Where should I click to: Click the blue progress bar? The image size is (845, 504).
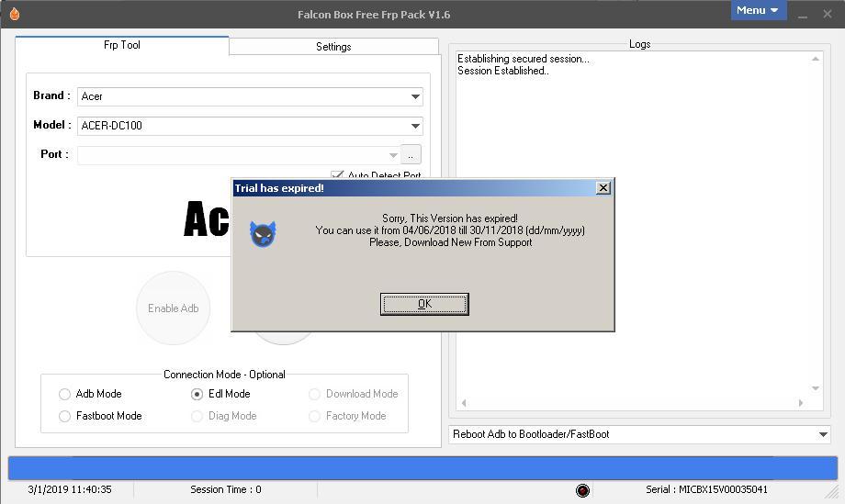(422, 467)
